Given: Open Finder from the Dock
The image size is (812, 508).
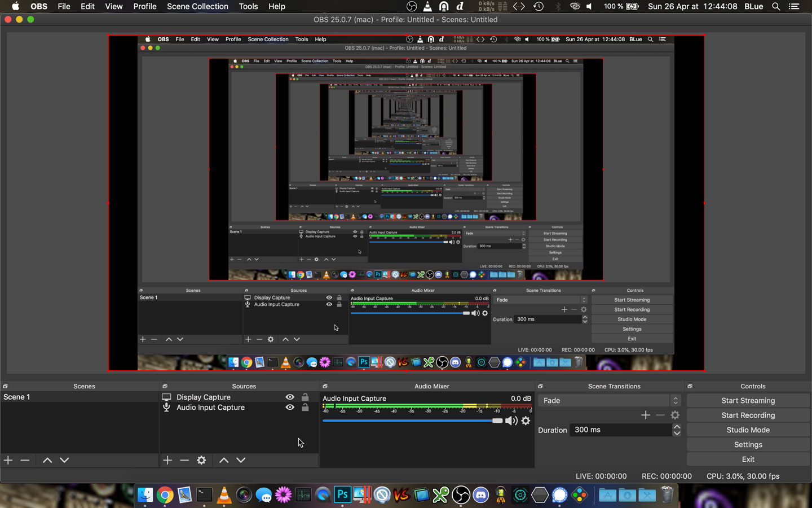Looking at the screenshot, I should [145, 495].
